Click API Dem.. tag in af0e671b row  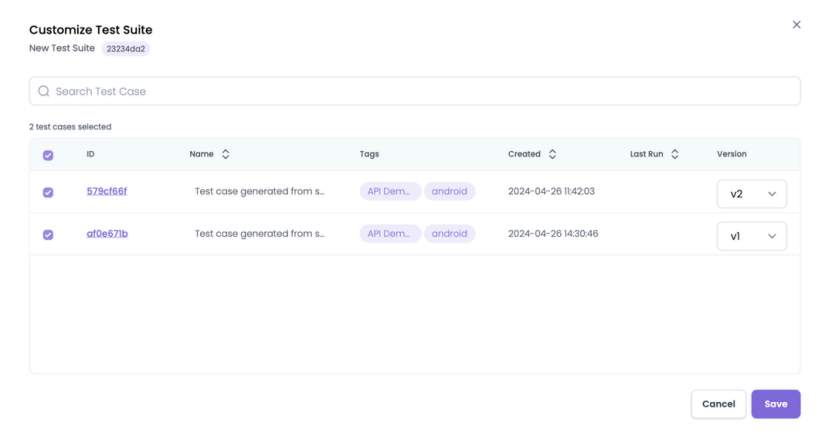390,234
